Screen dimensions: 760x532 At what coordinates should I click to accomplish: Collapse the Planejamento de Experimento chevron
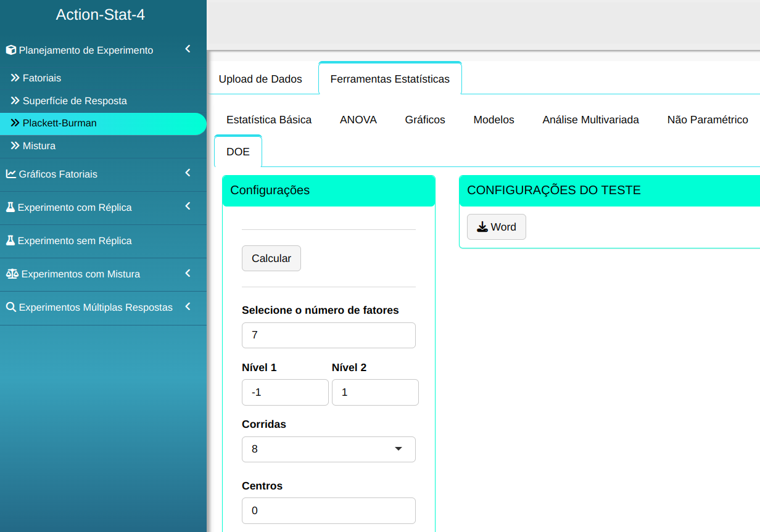pyautogui.click(x=188, y=49)
